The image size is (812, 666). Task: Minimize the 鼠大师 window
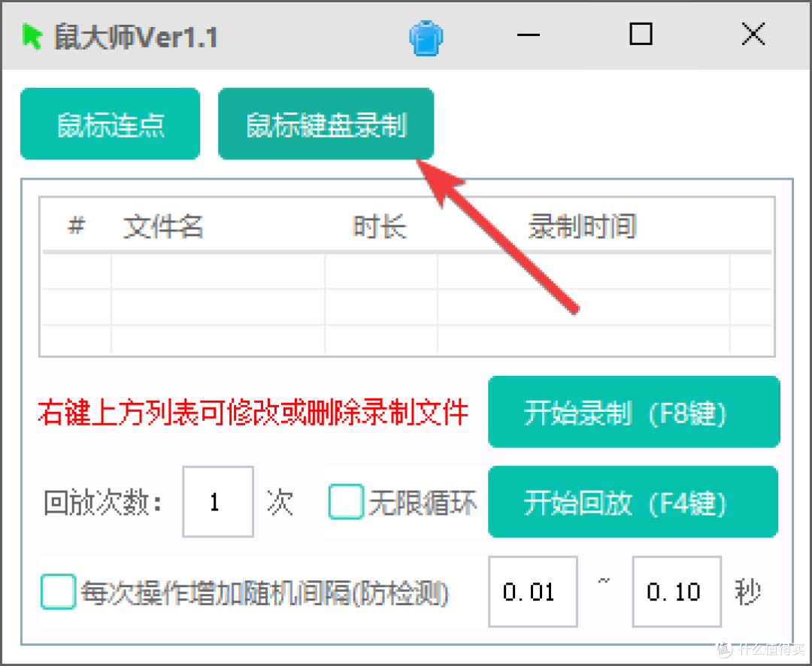click(x=529, y=35)
